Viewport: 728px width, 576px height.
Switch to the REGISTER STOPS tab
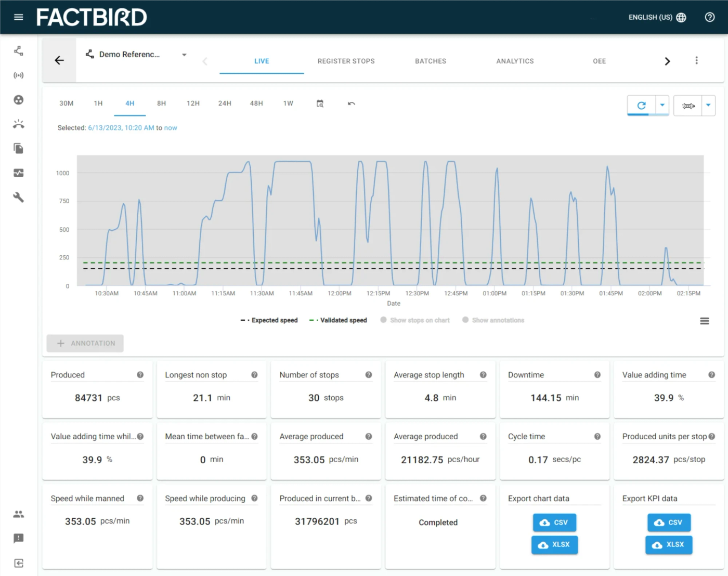click(x=346, y=61)
